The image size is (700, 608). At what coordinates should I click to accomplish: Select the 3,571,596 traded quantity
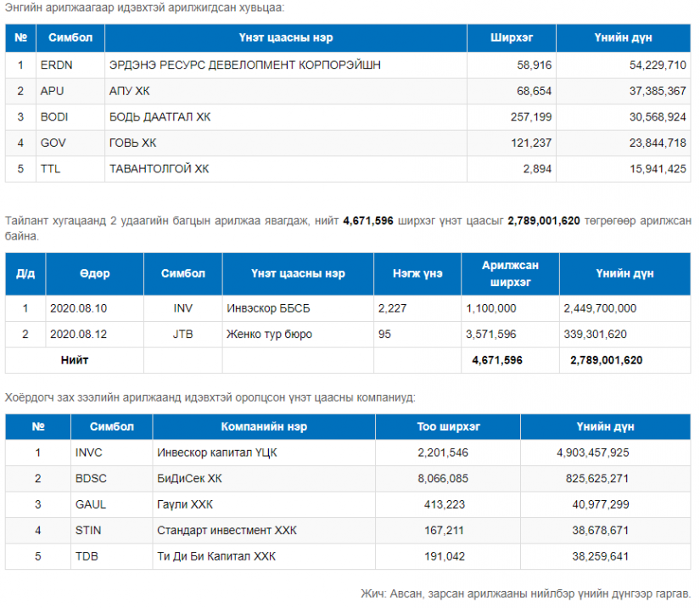(x=491, y=335)
